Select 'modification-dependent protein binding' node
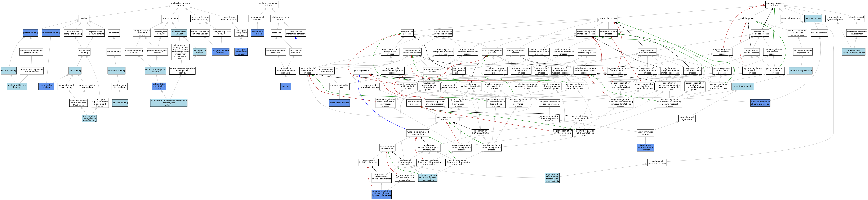 31,52
